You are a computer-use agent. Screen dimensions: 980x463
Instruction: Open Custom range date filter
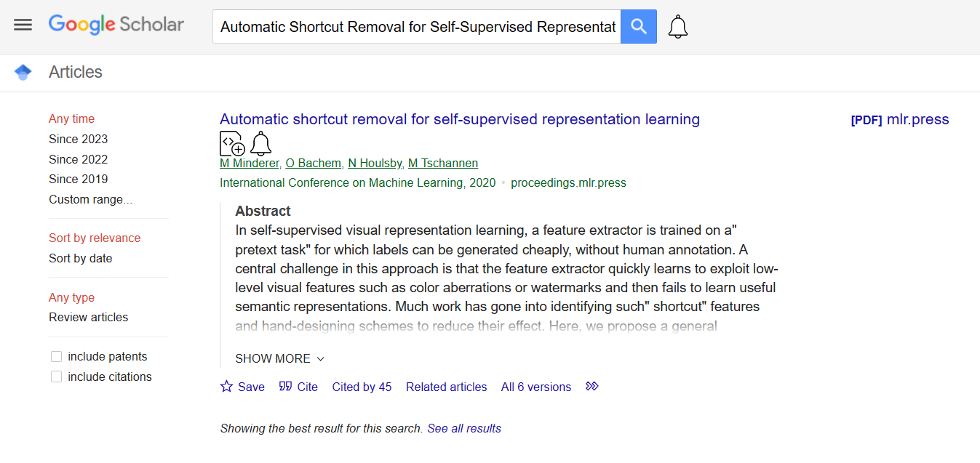click(x=90, y=199)
